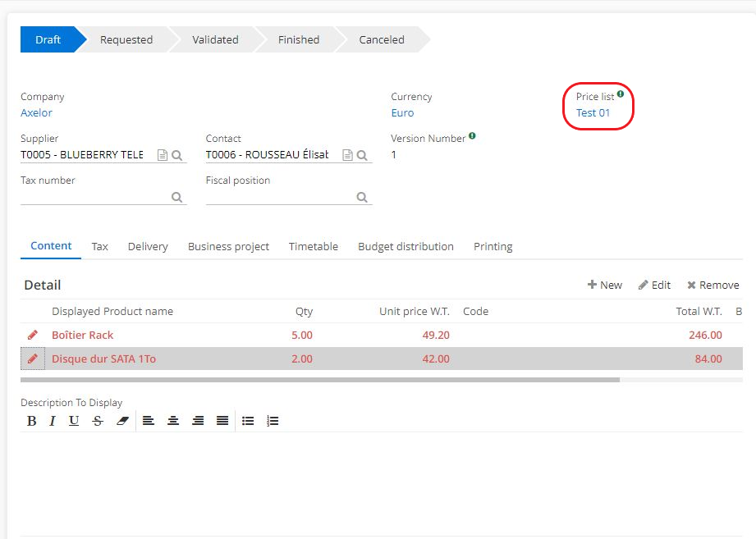Click the horizontal scrollbar under detail table
Image resolution: width=756 pixels, height=539 pixels.
320,380
